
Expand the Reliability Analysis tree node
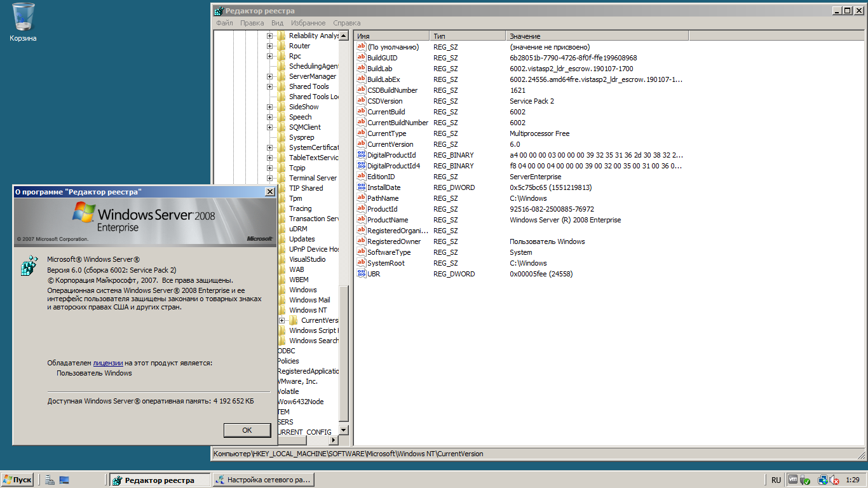[x=270, y=36]
